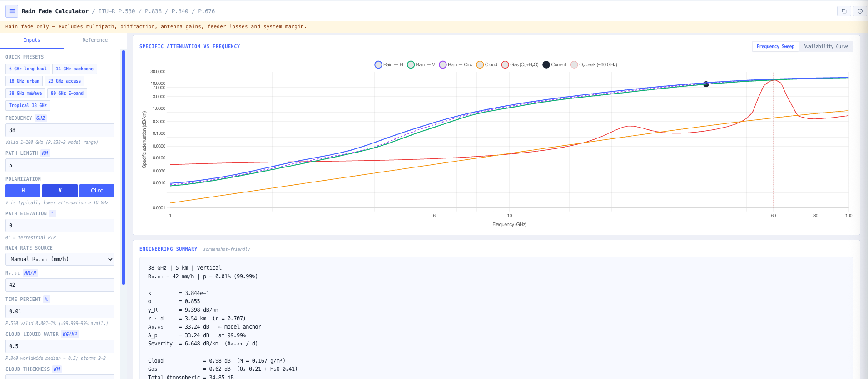Click the 'Gas = 0.62 dB' summary line
868x379 pixels.
(x=223, y=369)
